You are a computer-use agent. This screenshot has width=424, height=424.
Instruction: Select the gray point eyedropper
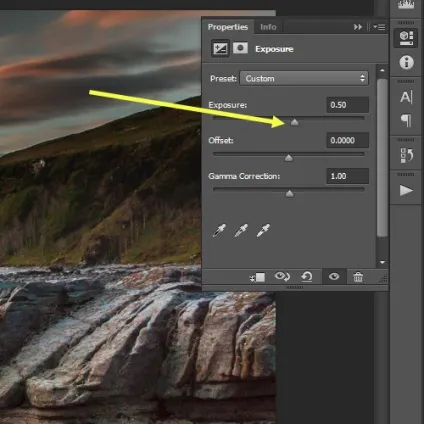point(241,230)
